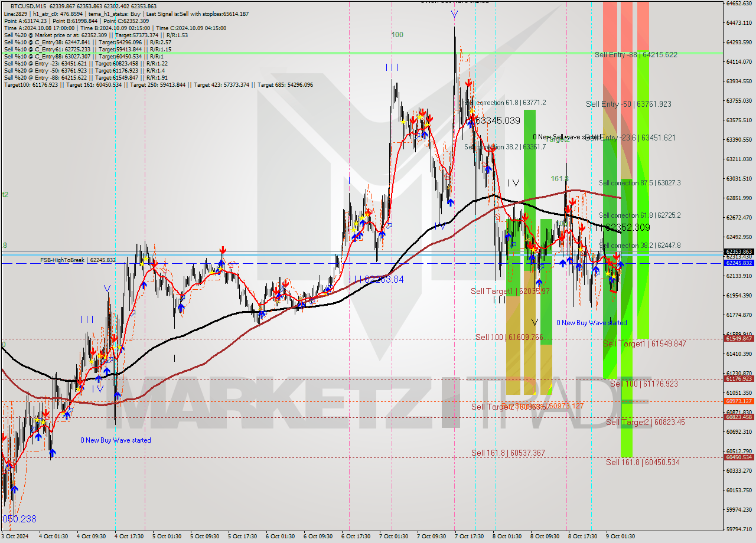
Task: Click the 'Time A:2024.10.08 17:00:00' info line
Action: pyautogui.click(x=115, y=28)
